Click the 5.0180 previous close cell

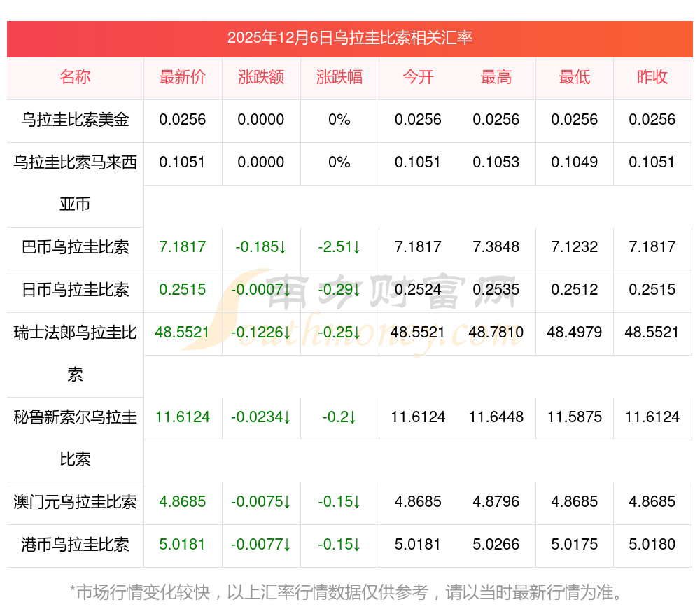[652, 545]
